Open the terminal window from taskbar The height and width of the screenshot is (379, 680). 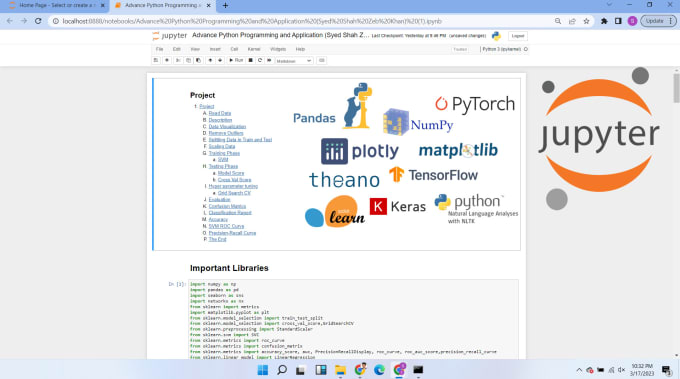pyautogui.click(x=418, y=370)
